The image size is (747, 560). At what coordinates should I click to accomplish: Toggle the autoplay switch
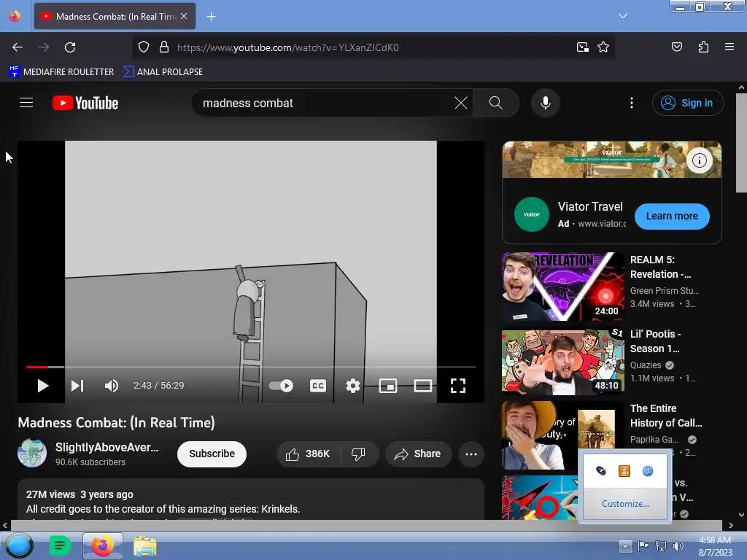281,386
